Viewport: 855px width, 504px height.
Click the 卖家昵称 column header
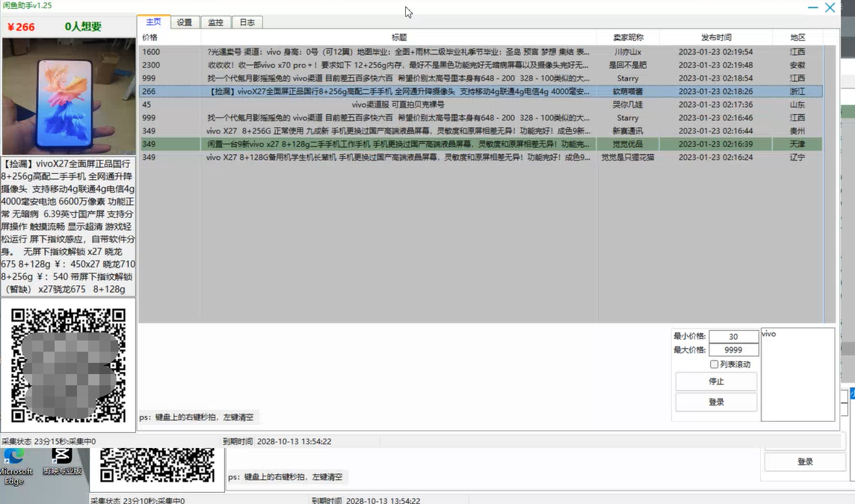(628, 37)
